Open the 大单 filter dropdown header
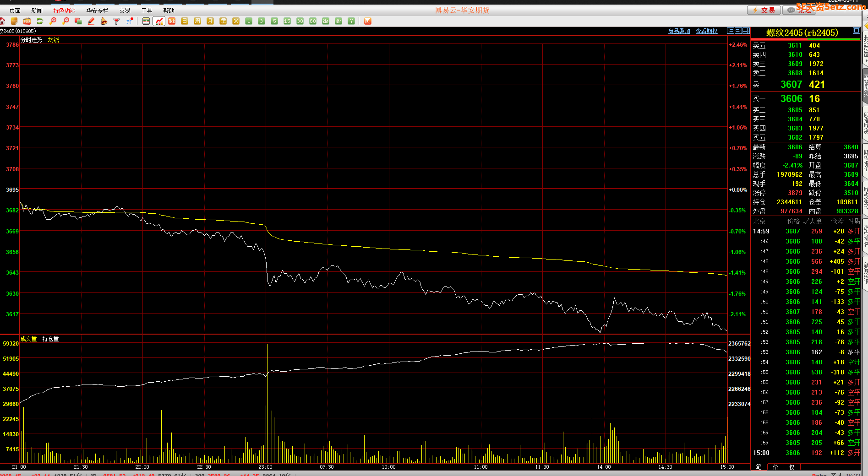Viewport: 868px width, 476px height. [812, 221]
